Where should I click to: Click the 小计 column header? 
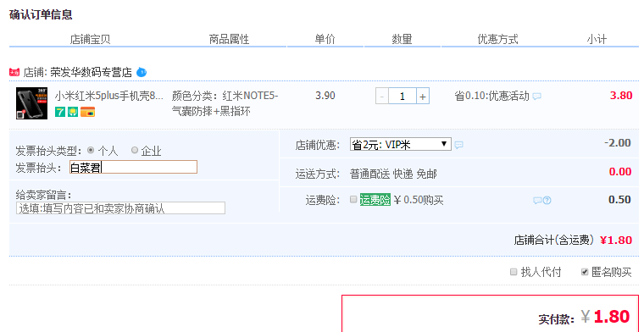[597, 40]
